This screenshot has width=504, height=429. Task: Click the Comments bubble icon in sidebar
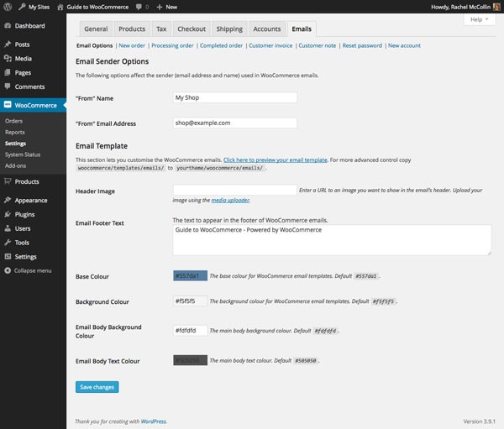coord(8,86)
